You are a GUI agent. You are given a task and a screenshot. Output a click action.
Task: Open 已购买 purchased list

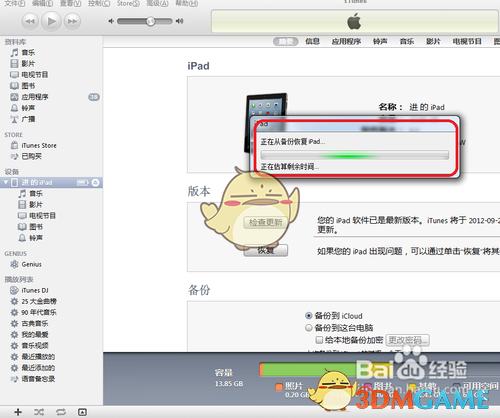pos(31,156)
